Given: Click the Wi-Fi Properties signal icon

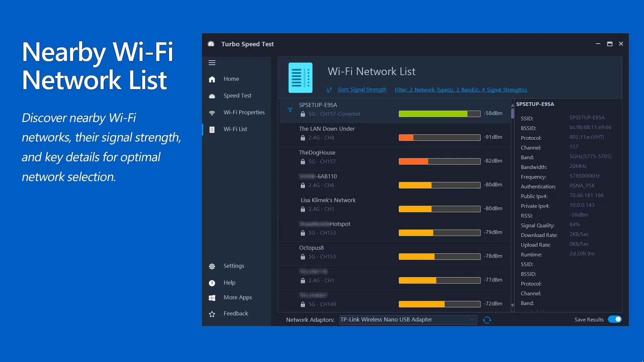Looking at the screenshot, I should (212, 113).
